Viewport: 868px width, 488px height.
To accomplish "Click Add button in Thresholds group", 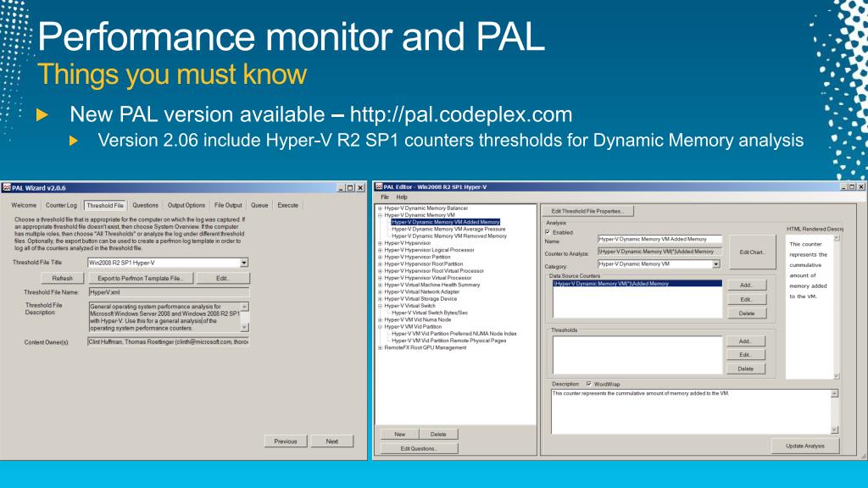I will tap(745, 341).
